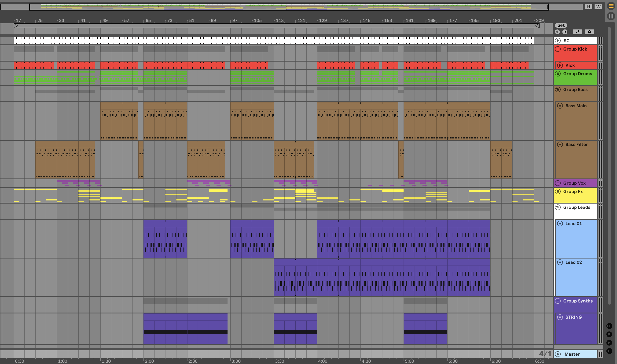Switch to Session view selector icon
617x364 pixels.
[611, 16]
